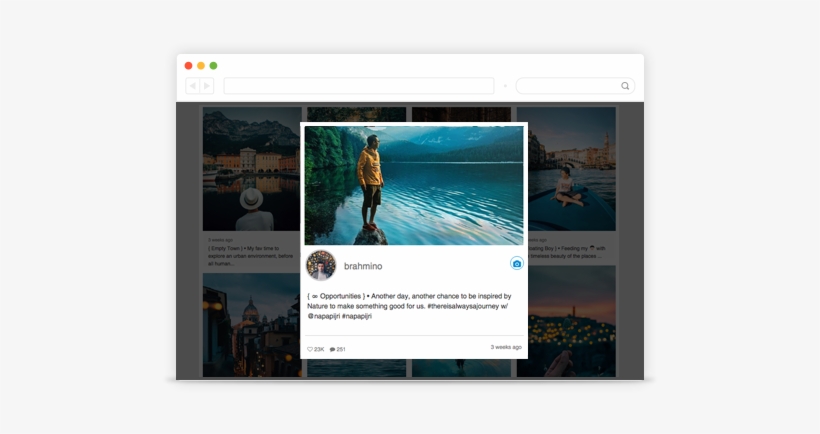The width and height of the screenshot is (820, 434).
Task: Open the brahmino username link
Action: [363, 266]
